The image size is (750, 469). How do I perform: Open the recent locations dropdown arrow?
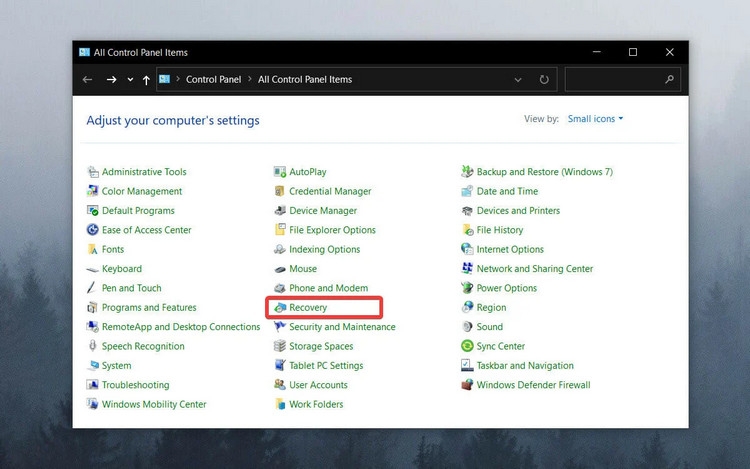coord(130,79)
